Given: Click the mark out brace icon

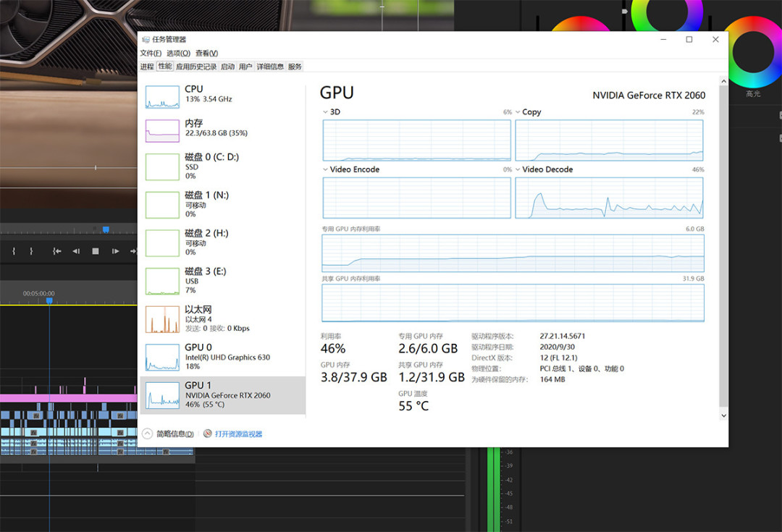Looking at the screenshot, I should click(x=31, y=251).
